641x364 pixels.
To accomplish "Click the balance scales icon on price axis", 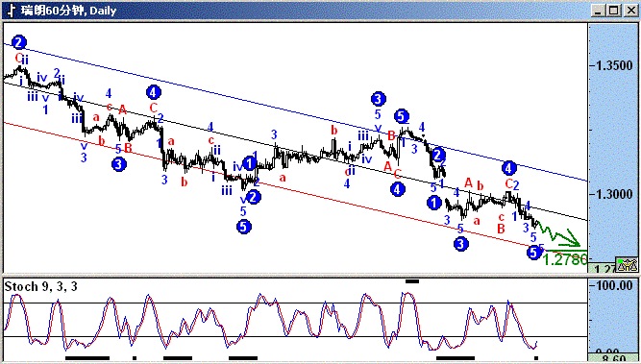I will [628, 265].
